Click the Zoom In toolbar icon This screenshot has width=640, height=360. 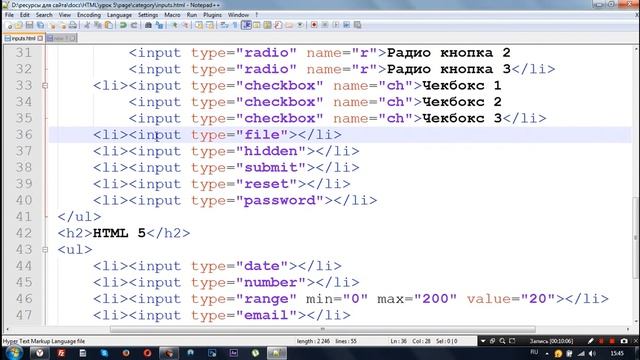pyautogui.click(x=175, y=25)
